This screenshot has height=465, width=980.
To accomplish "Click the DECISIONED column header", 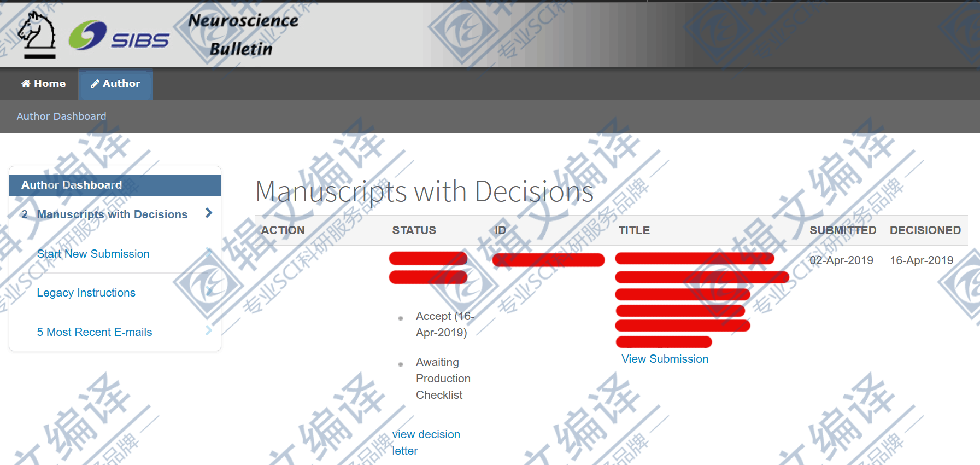I will pos(925,230).
